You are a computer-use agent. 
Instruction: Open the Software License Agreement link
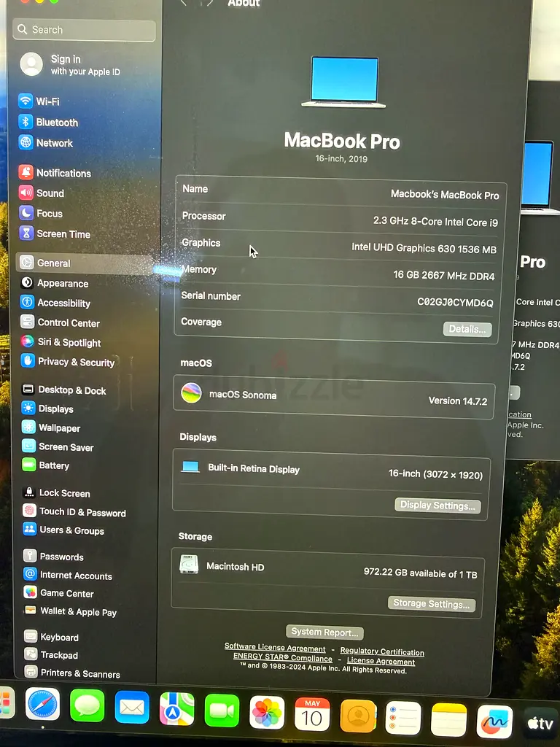(275, 648)
